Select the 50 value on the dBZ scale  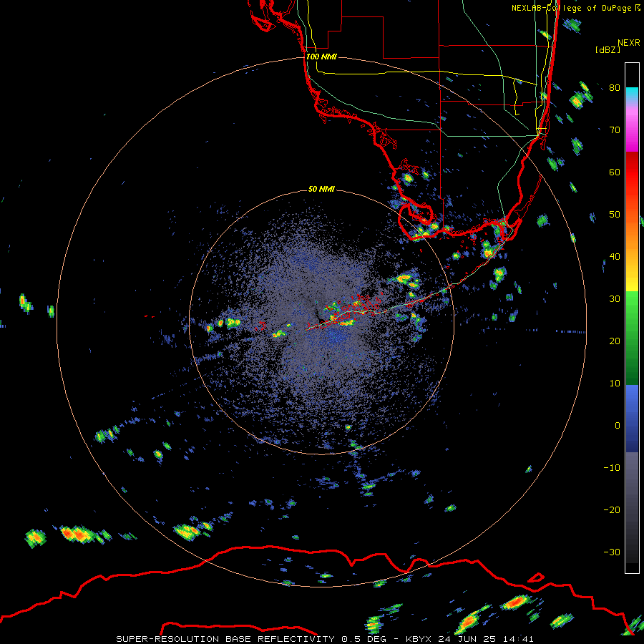[x=615, y=215]
